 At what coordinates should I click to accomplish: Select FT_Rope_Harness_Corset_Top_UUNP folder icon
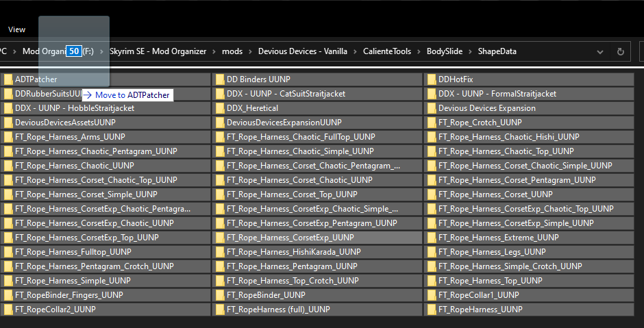click(220, 194)
